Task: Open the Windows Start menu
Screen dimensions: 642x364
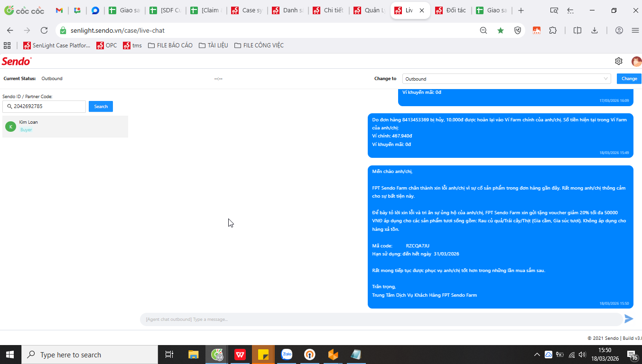Action: (10, 355)
